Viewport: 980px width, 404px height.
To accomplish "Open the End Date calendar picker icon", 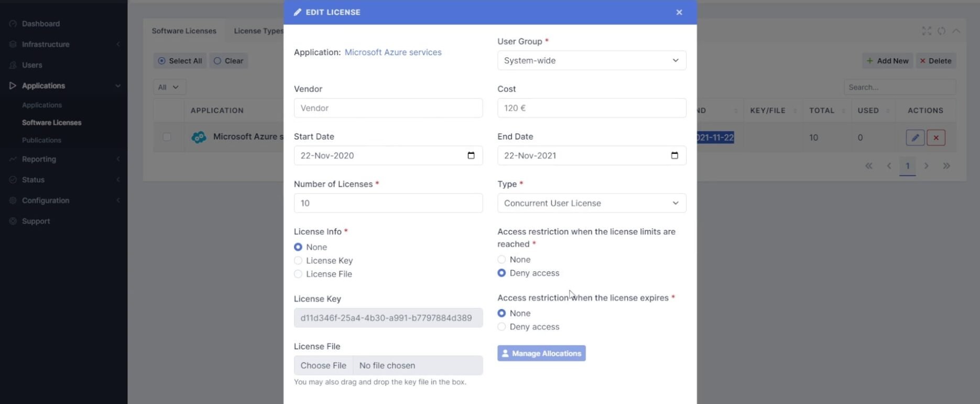I will coord(674,155).
